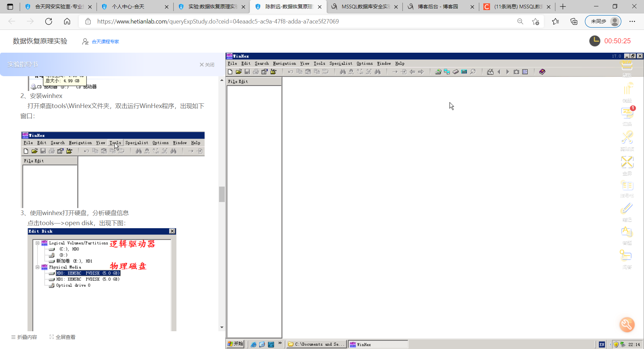644x349 pixels.
Task: Switch to the 博客后台 - 博客园 browser tab
Action: [441, 7]
